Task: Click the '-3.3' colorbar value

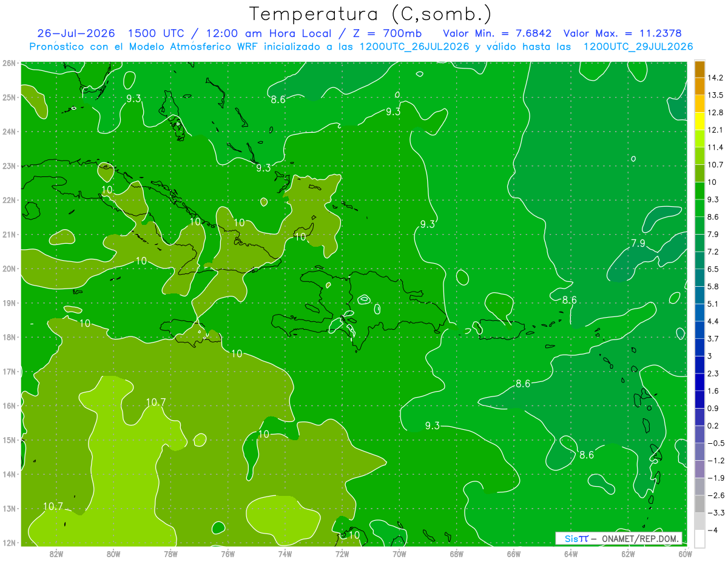Action: coord(715,513)
